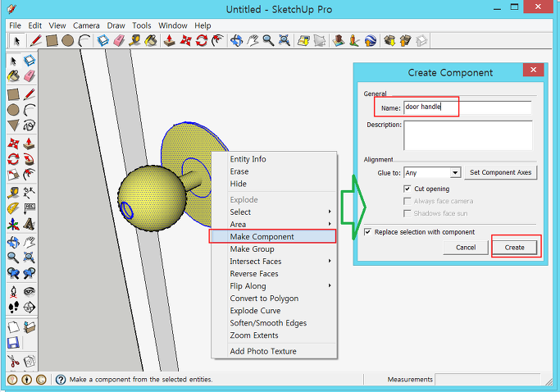The width and height of the screenshot is (560, 392).
Task: Click the Description text area
Action: (x=468, y=135)
